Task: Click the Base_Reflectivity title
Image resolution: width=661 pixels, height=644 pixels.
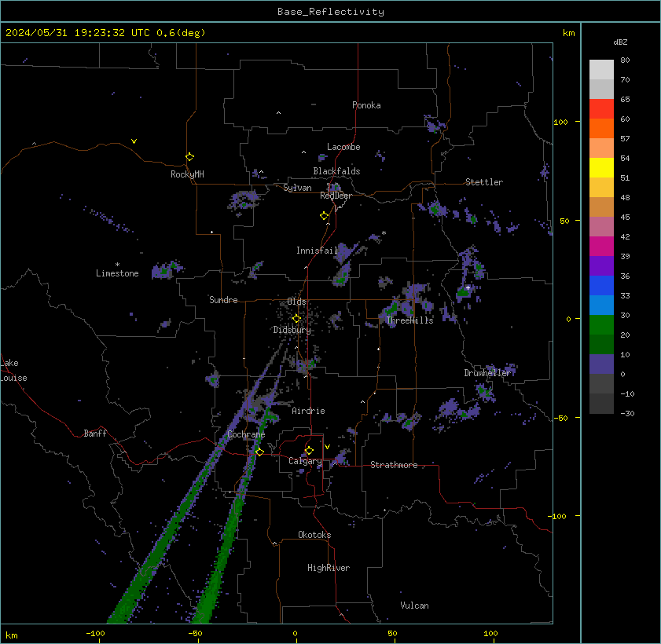Action: click(x=331, y=12)
